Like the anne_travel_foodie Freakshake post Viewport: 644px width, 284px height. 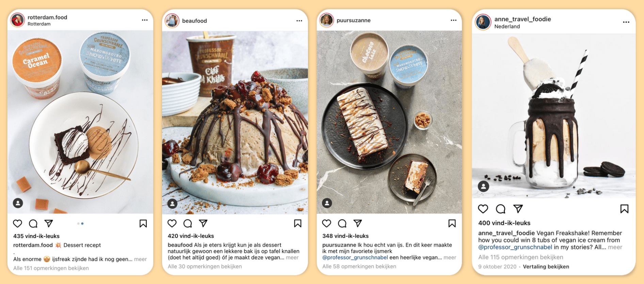pos(483,209)
